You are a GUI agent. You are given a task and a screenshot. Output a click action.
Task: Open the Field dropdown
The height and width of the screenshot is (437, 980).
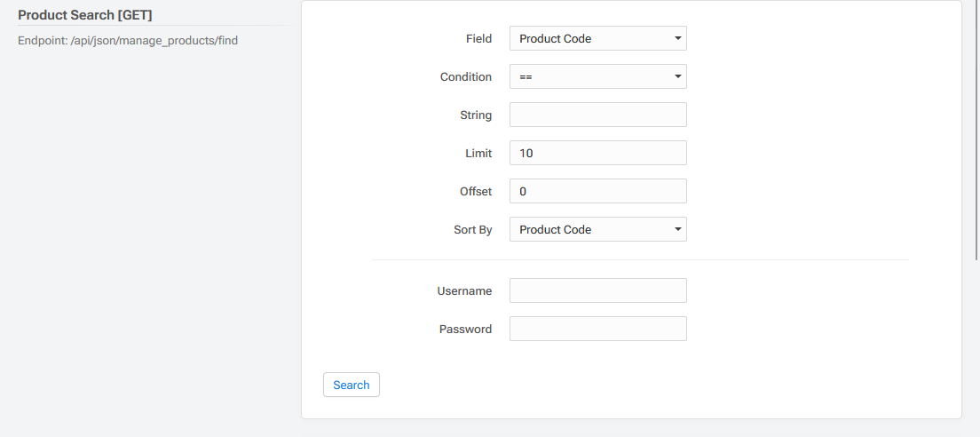(598, 38)
